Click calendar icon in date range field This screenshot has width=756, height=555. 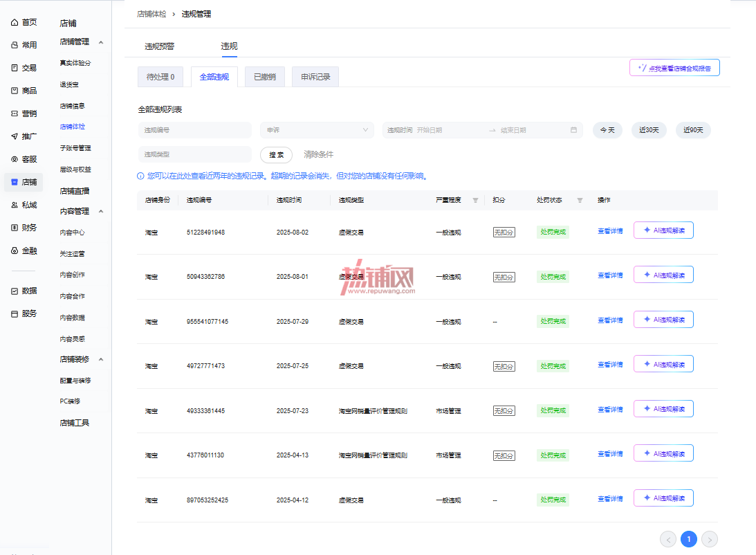(x=573, y=130)
